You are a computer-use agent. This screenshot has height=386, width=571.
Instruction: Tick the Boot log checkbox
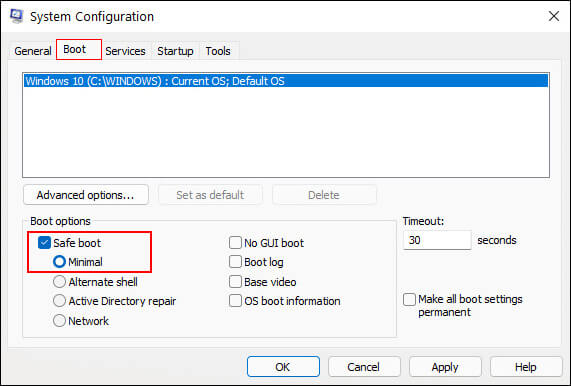[x=235, y=262]
